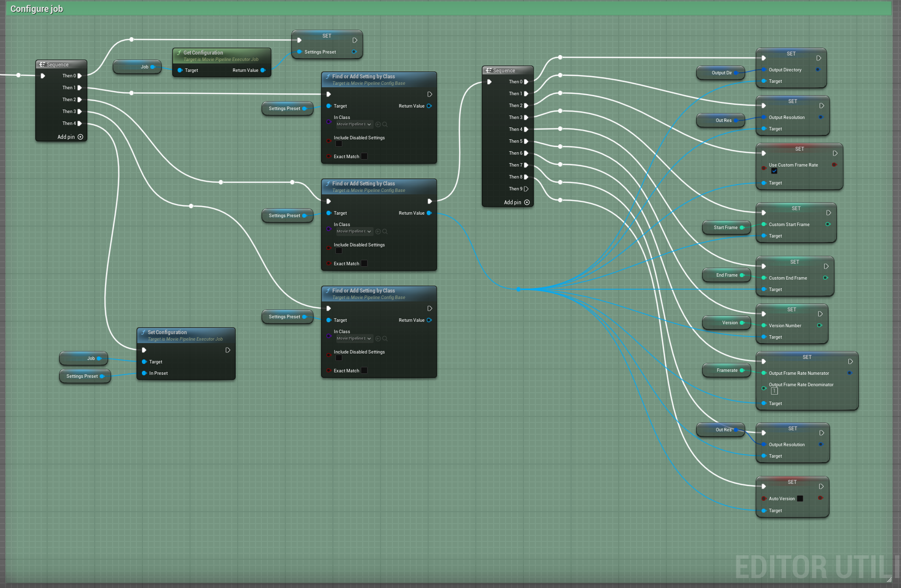Click the Start Frame variable output pin
The width and height of the screenshot is (901, 588).
pos(742,228)
